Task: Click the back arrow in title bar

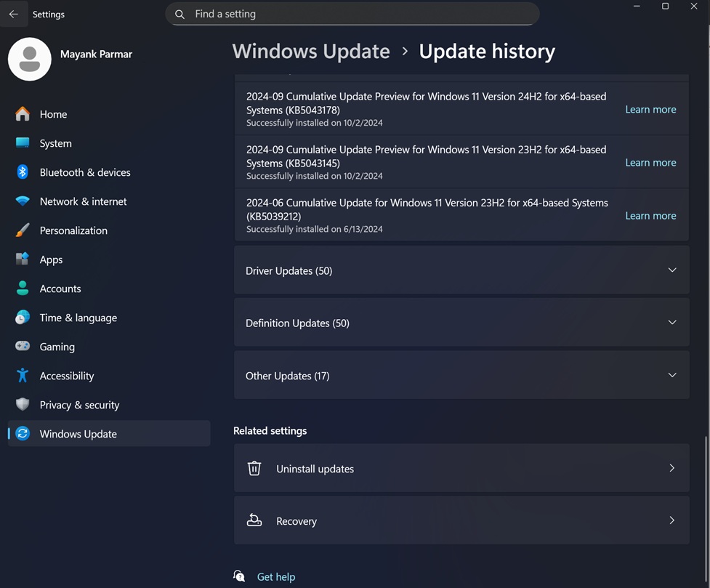Action: point(14,14)
